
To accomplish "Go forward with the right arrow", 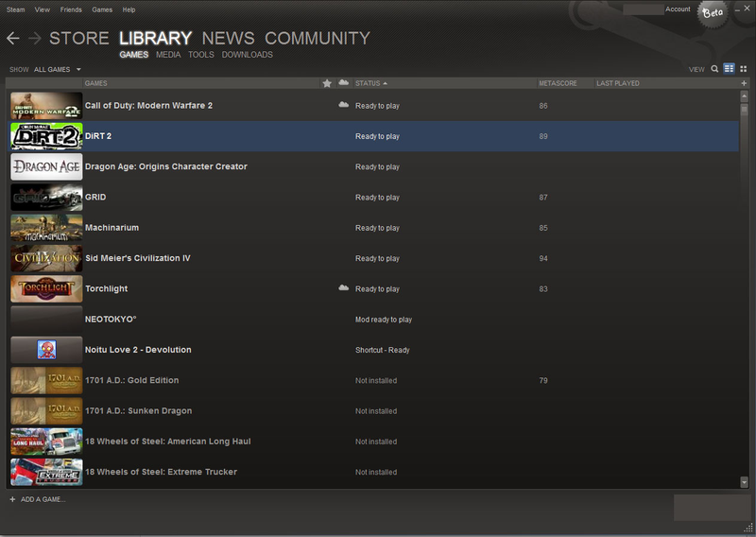I will (35, 38).
